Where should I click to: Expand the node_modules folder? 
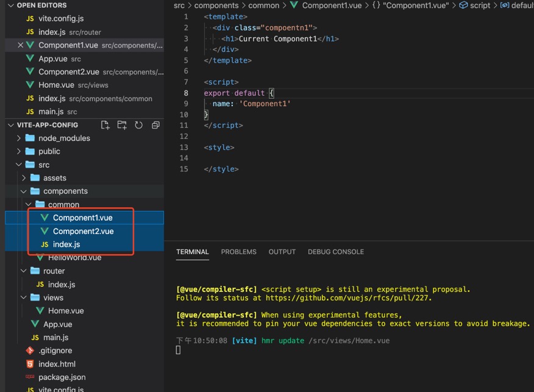[x=64, y=138]
